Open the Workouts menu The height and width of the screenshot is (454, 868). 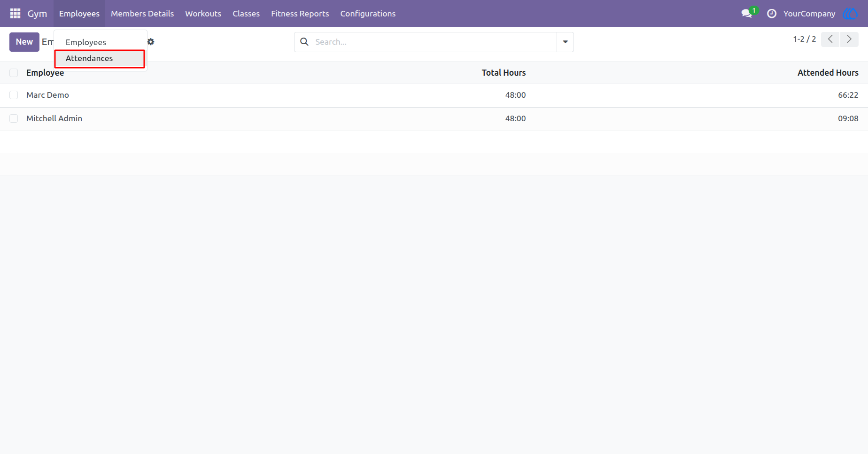pos(203,14)
